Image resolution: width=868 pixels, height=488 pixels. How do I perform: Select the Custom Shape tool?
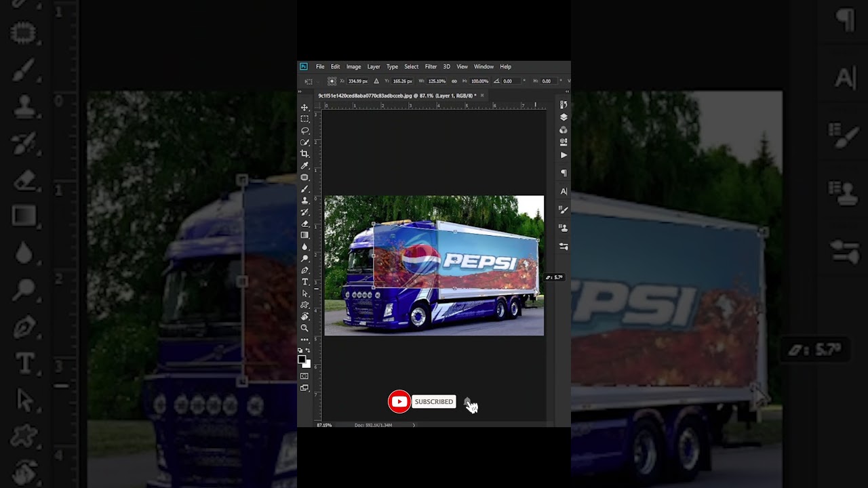[304, 305]
